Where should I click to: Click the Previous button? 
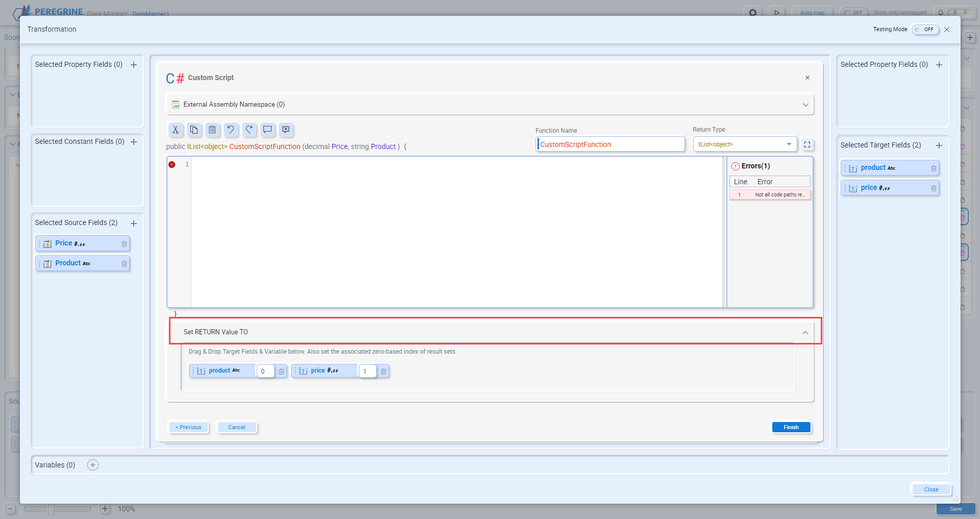tap(188, 427)
